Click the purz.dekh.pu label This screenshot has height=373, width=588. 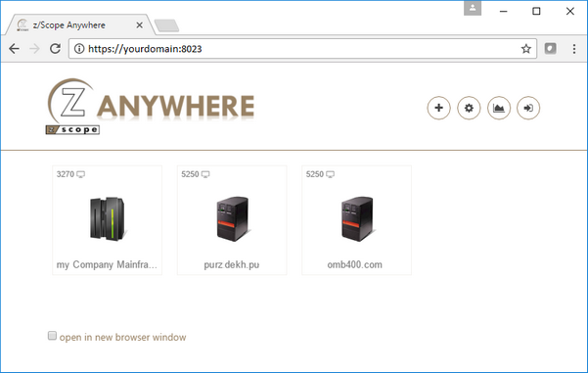pyautogui.click(x=231, y=265)
